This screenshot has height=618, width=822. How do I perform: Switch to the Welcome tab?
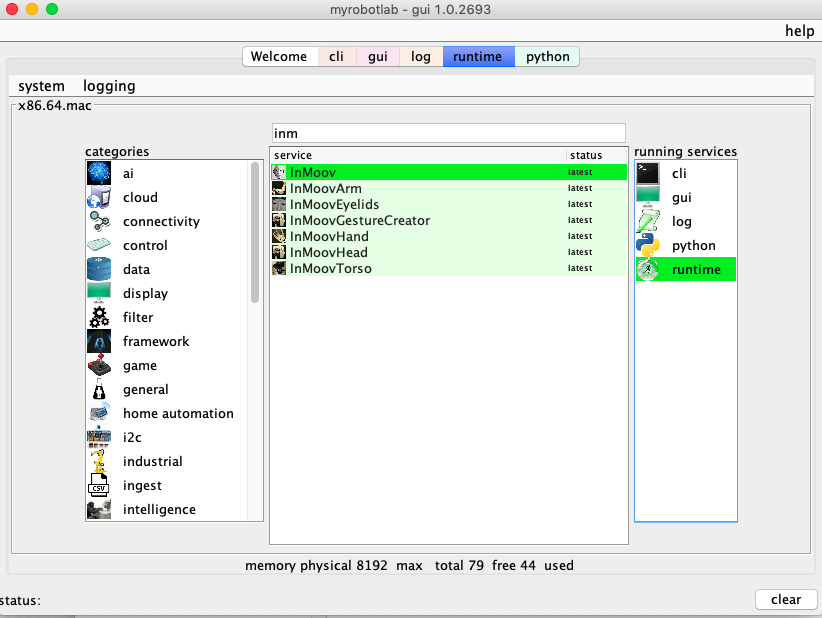(279, 57)
